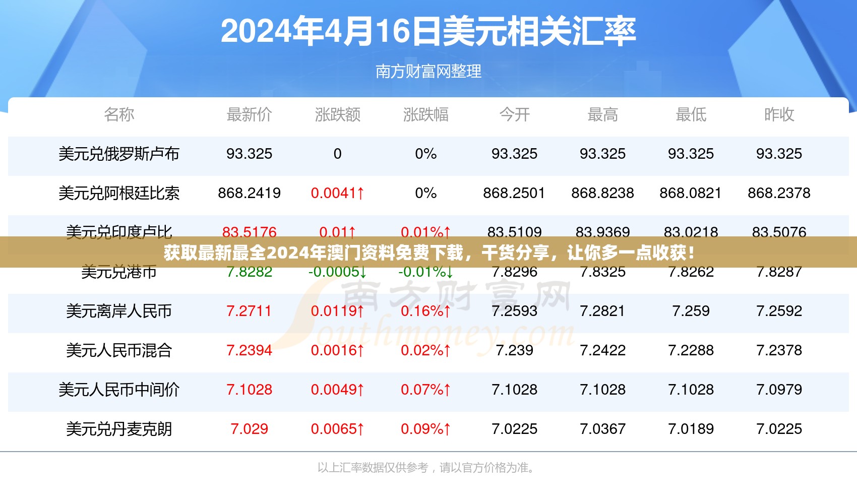The image size is (857, 504).
Task: Click the latest price 7.029
Action: point(249,429)
